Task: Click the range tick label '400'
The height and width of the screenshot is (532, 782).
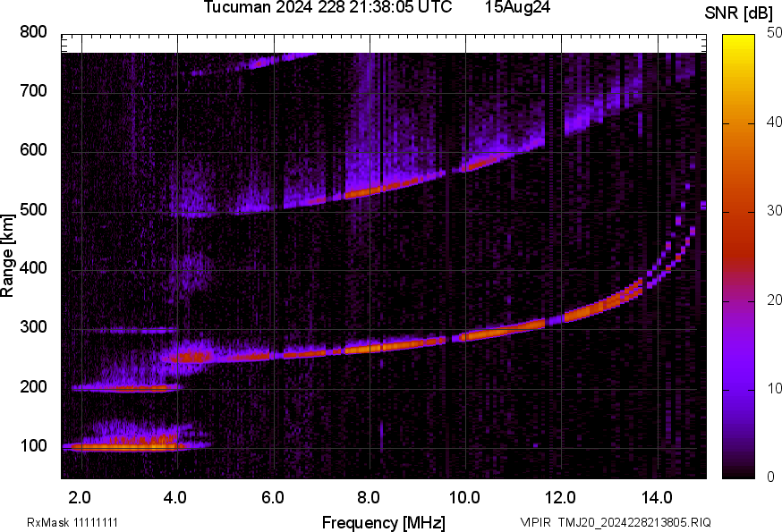Action: [x=33, y=267]
